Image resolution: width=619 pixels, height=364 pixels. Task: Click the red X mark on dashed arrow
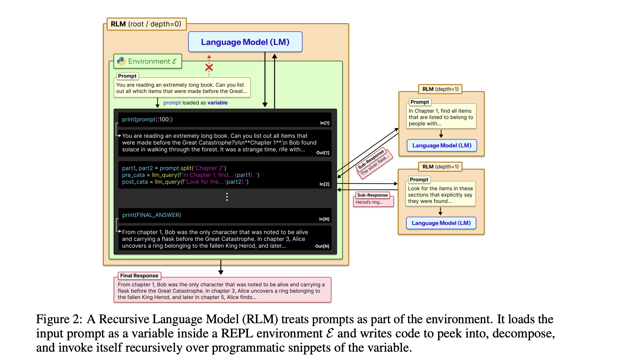coord(209,67)
